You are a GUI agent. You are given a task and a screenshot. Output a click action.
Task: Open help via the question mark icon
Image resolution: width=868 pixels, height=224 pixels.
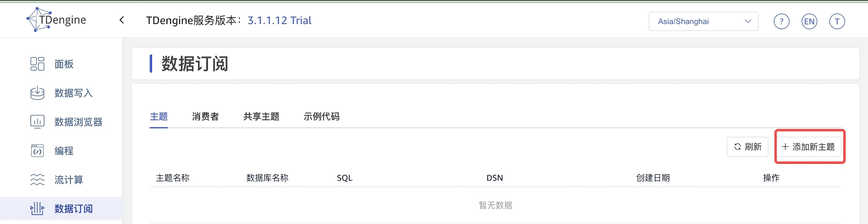tap(781, 21)
